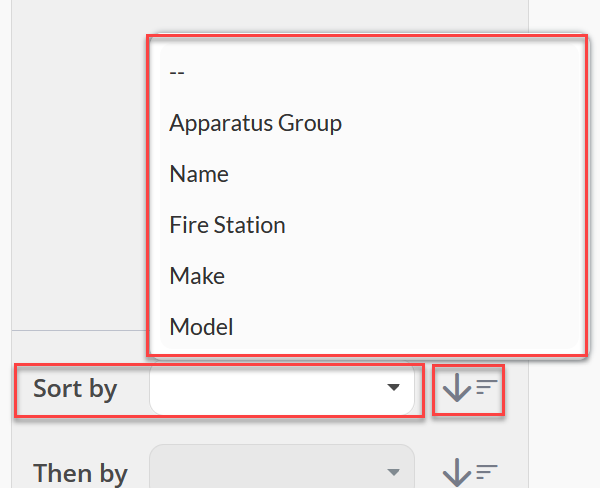Screen dimensions: 600x488
Task: Click the down arrow of Then by order icon
Action: (x=457, y=473)
